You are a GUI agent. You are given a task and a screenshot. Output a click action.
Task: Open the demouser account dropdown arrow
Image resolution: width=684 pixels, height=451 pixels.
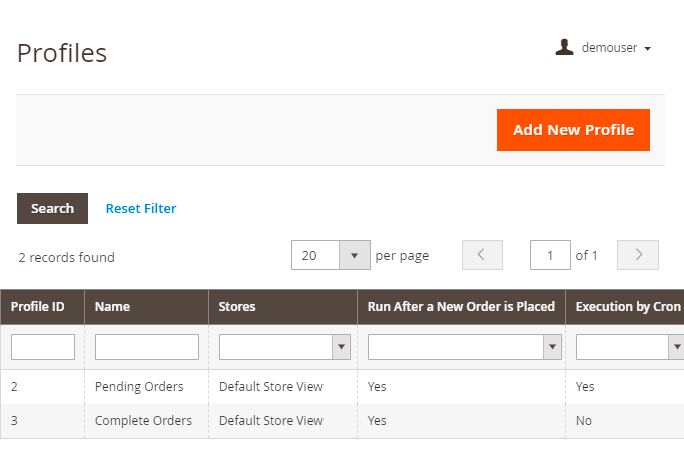coord(648,48)
